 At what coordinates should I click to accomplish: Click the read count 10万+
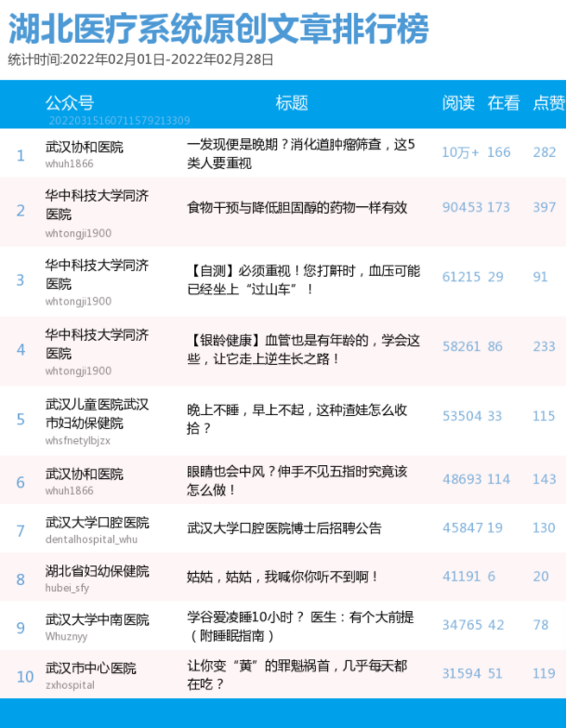[460, 152]
